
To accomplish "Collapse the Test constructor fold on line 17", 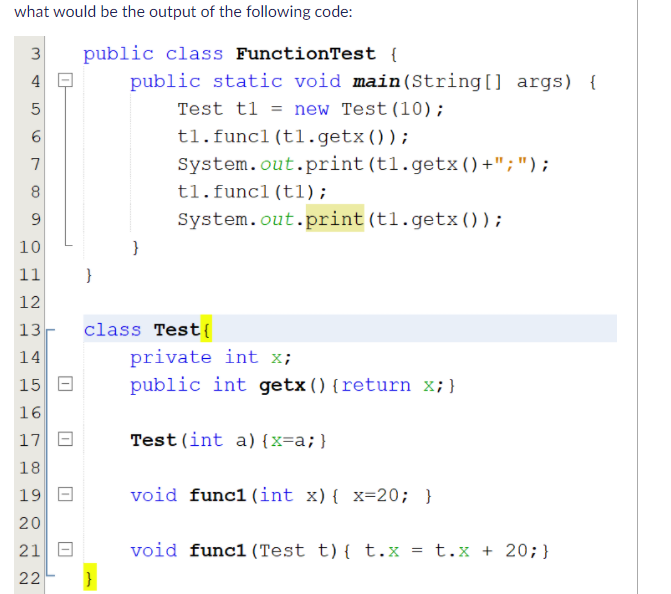I will (x=65, y=439).
